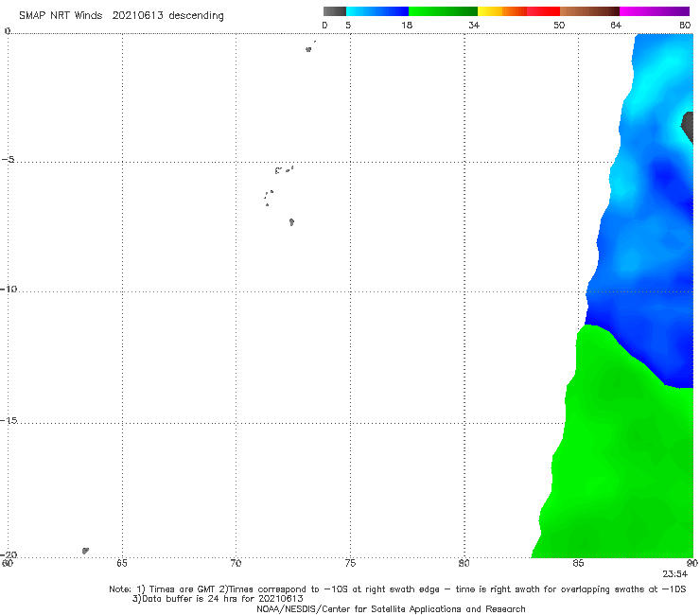Click the note line starting "Note: 1) Times are GMT"
The height and width of the screenshot is (615, 700).
click(x=397, y=589)
